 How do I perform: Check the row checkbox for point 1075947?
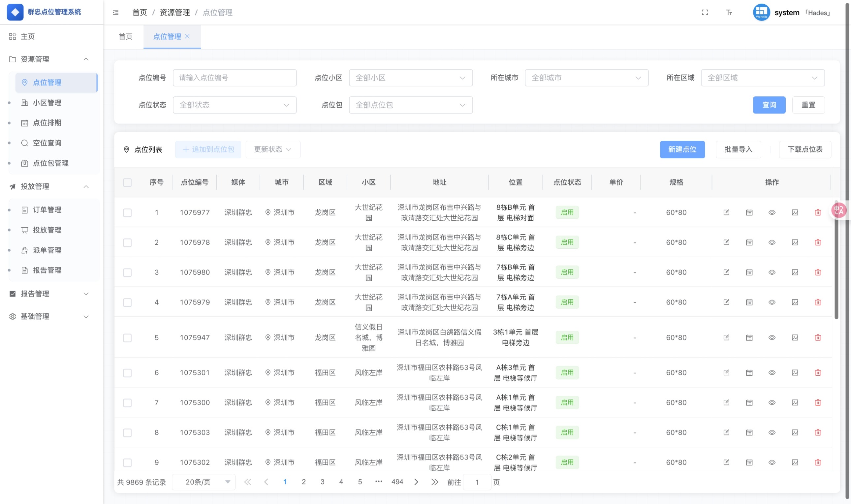pos(127,337)
